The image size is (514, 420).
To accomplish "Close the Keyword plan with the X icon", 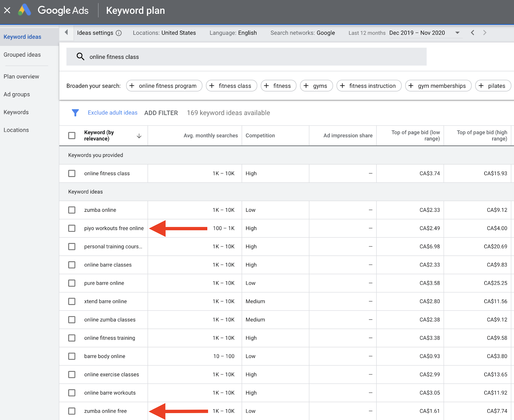I will click(x=7, y=10).
